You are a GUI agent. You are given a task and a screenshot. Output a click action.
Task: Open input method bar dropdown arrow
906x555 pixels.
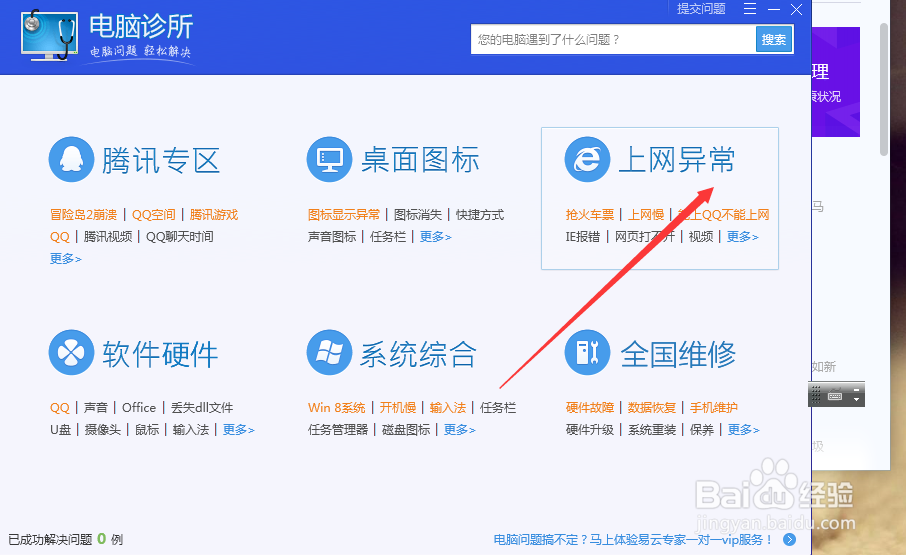(856, 398)
